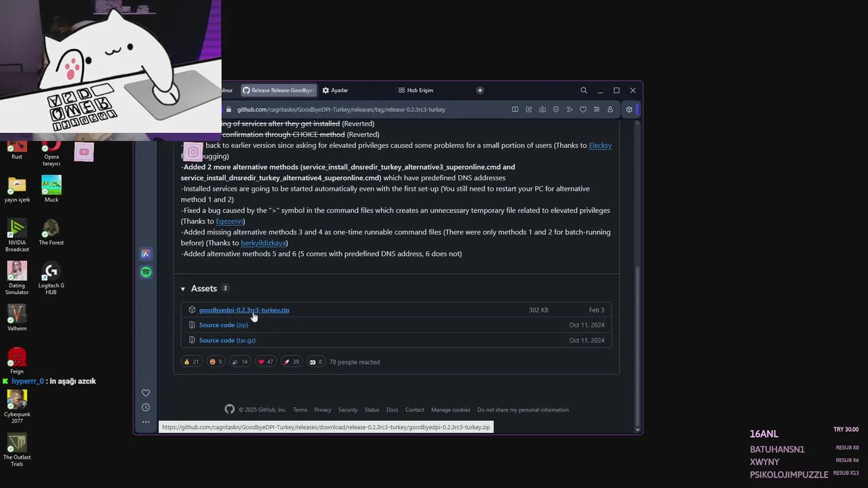Open the yayın içerik desktop folder
This screenshot has height=488, width=868.
tap(17, 189)
